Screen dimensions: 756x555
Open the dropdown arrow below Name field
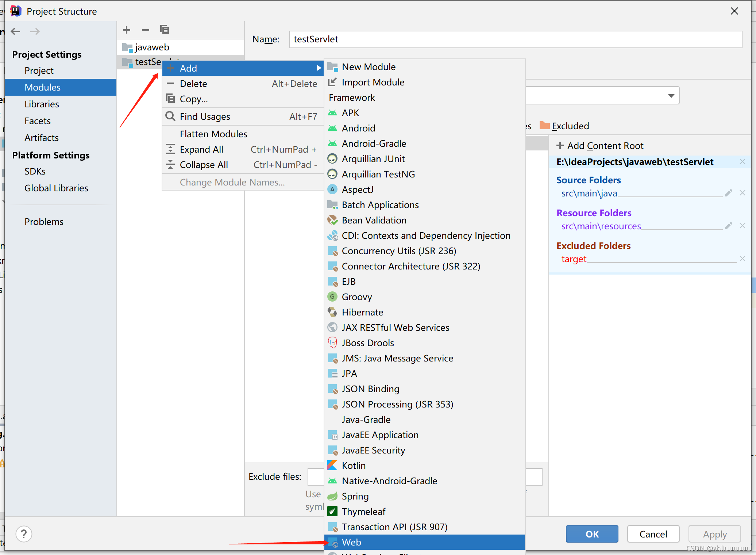click(x=671, y=96)
